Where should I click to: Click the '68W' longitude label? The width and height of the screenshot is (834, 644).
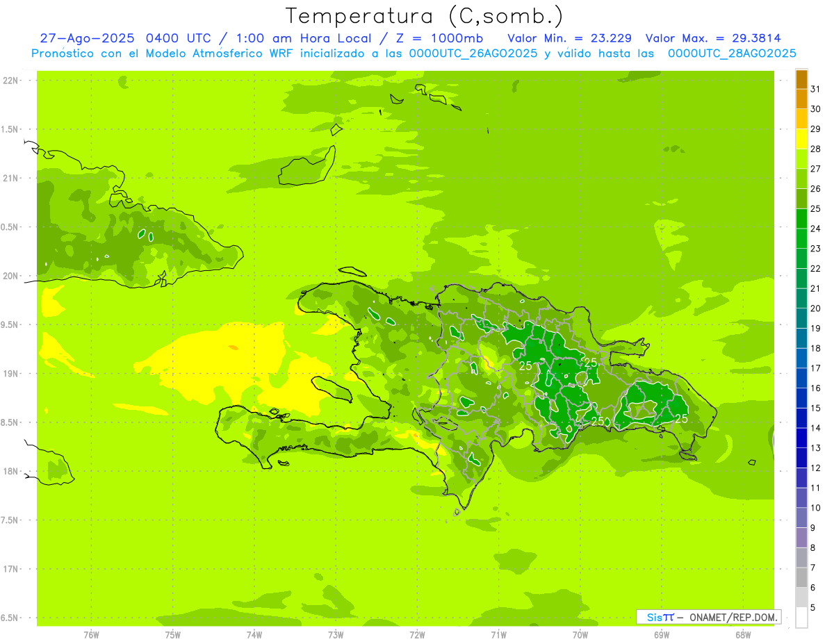tap(743, 635)
